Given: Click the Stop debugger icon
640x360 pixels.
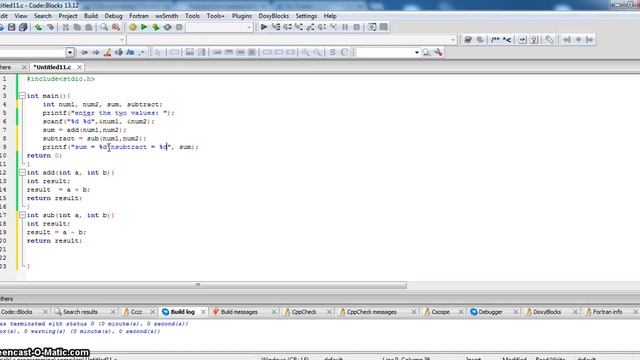Looking at the screenshot, I should point(356,27).
